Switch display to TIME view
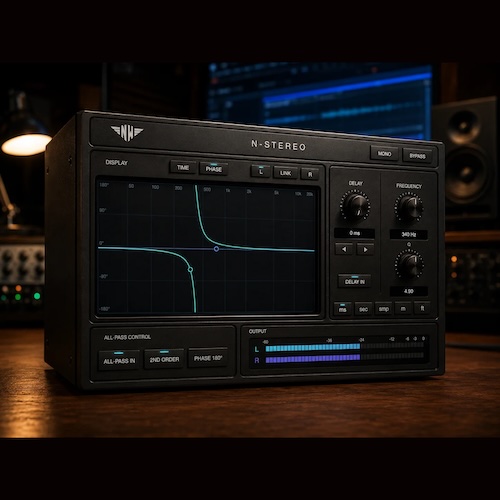This screenshot has width=500, height=500. point(183,167)
